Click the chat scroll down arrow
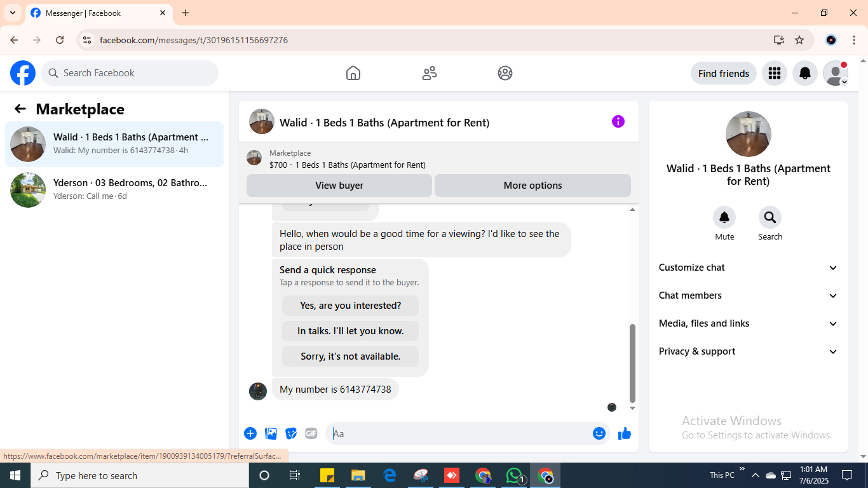 click(x=632, y=408)
